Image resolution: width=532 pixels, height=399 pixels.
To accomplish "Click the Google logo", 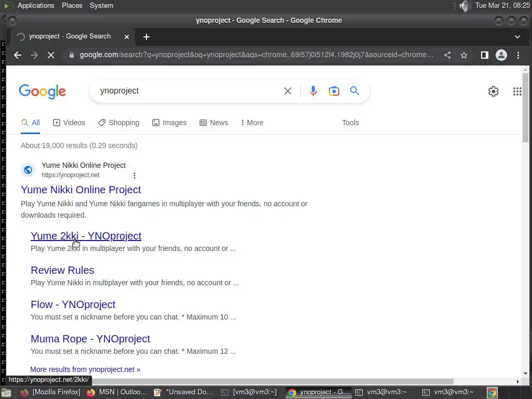I will 43,91.
